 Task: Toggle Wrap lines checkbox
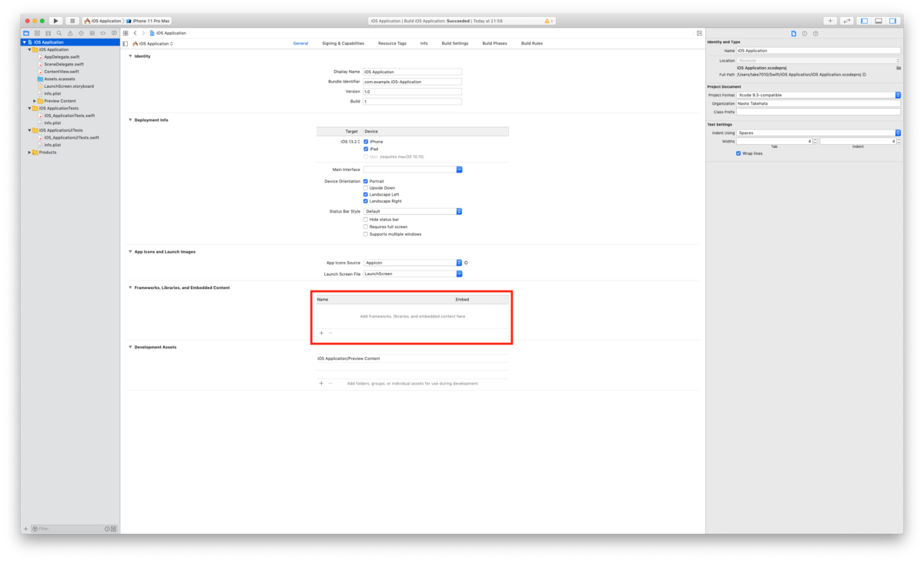(x=738, y=153)
